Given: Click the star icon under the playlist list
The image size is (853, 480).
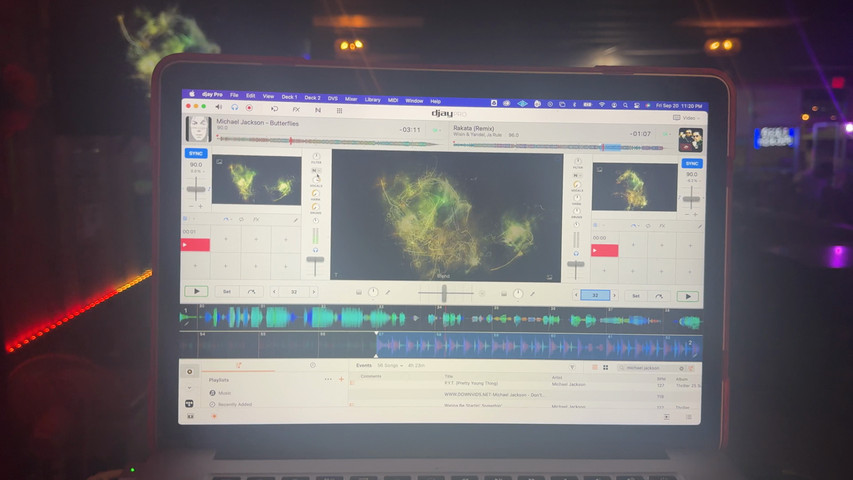Looking at the screenshot, I should point(214,416).
